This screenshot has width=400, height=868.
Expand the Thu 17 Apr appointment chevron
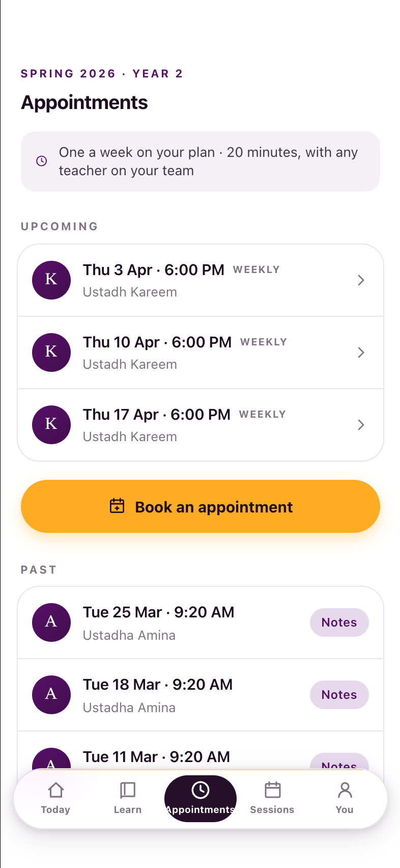361,425
